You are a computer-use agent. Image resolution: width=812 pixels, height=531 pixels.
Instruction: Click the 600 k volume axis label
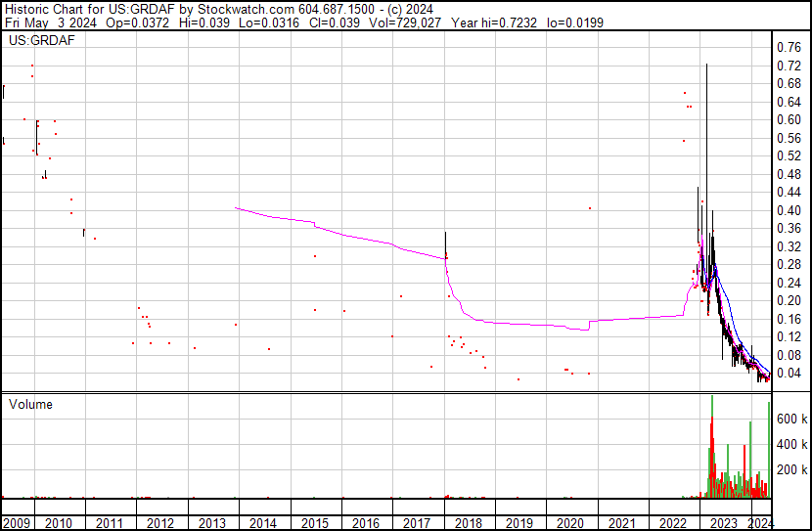790,419
